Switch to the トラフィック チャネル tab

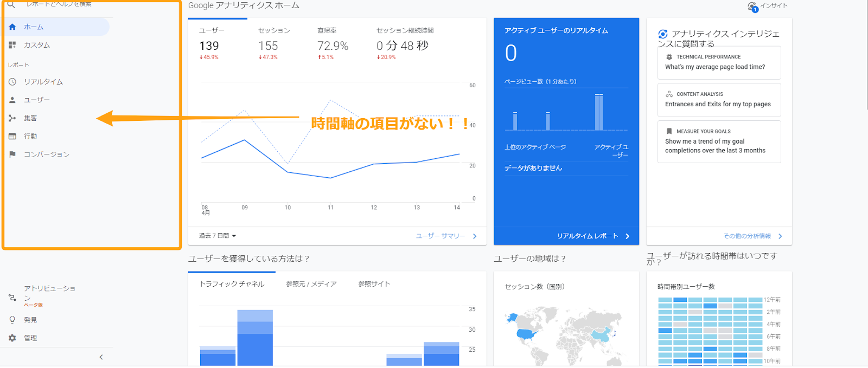point(232,284)
